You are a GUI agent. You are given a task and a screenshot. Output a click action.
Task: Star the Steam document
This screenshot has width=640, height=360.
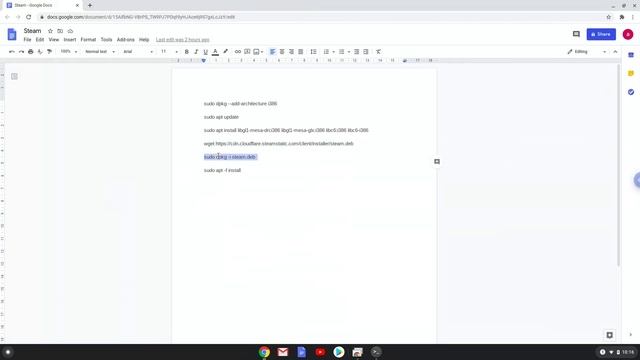pyautogui.click(x=50, y=31)
